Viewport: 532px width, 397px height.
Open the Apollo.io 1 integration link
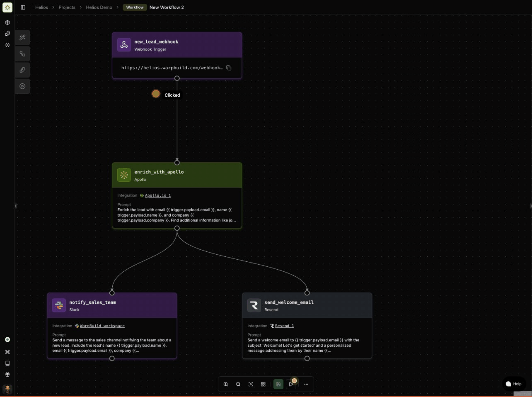157,195
